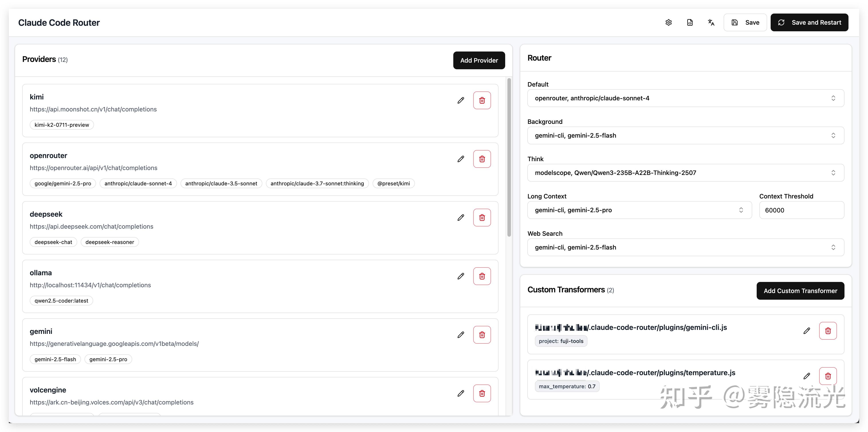868x432 pixels.
Task: Open the Default router model dropdown
Action: pos(685,98)
